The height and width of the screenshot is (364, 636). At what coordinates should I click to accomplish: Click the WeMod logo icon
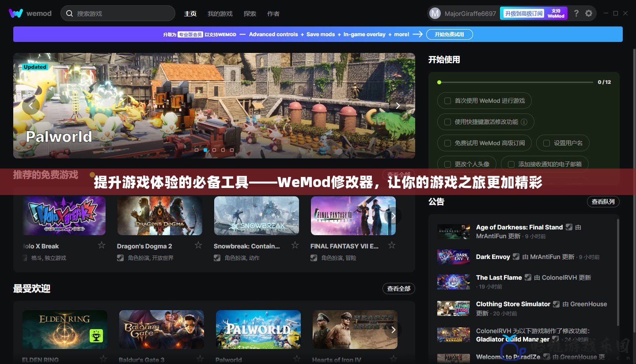click(15, 13)
